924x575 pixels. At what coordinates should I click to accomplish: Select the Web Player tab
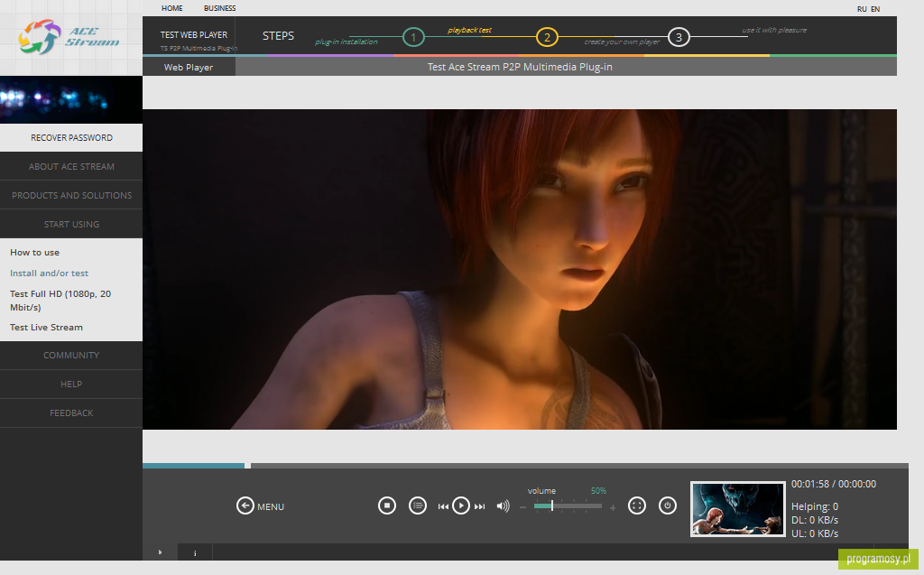(189, 67)
